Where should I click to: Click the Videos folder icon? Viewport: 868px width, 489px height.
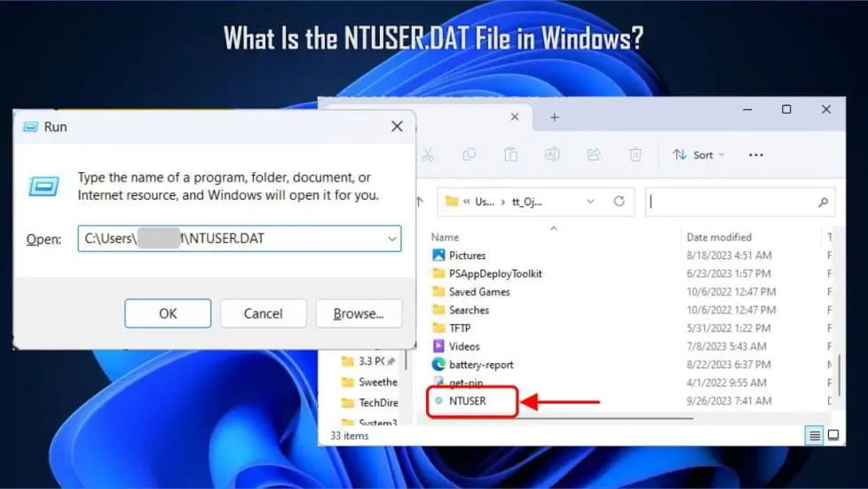(438, 346)
